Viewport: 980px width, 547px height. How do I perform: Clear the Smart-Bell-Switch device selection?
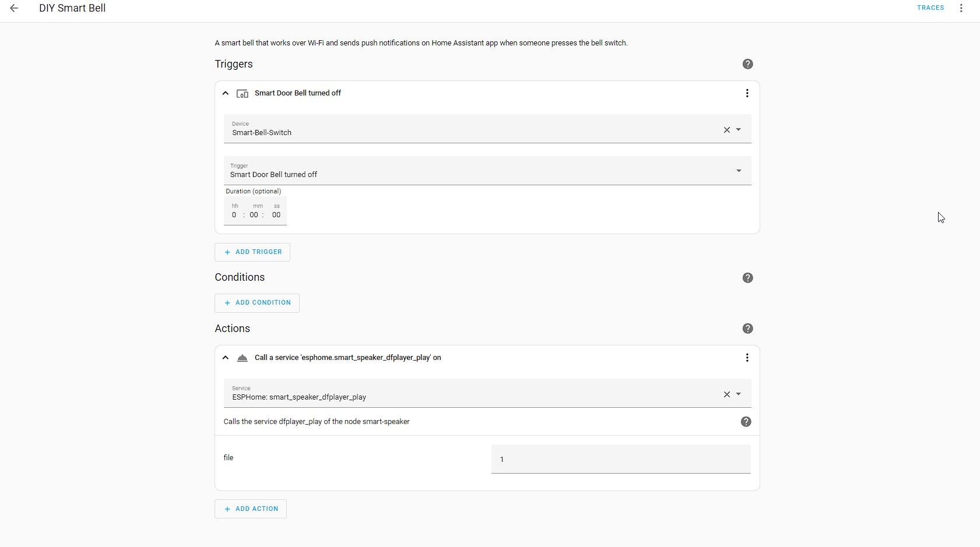click(726, 130)
